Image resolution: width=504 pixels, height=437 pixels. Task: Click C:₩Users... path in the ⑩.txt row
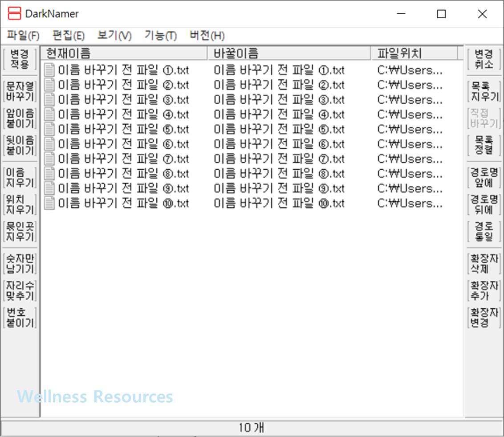[x=410, y=203]
